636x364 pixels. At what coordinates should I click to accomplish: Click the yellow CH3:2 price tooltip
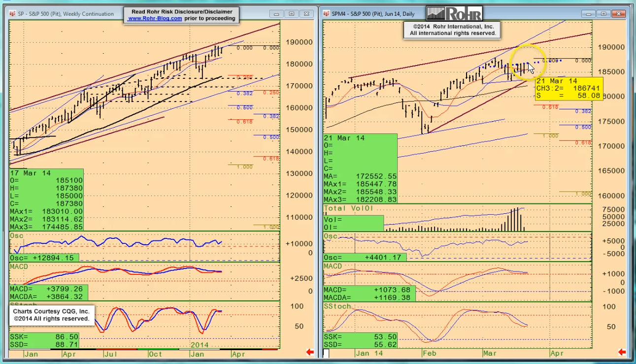(569, 89)
